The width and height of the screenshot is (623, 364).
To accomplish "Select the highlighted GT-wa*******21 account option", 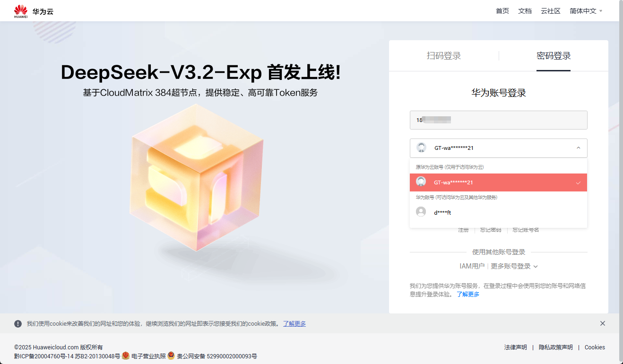I will (498, 182).
